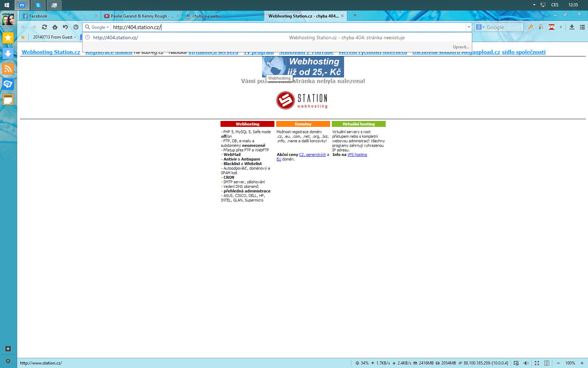This screenshot has height=368, width=588.
Task: Click the Webhosting od 25 Kč banner
Action: point(303,67)
